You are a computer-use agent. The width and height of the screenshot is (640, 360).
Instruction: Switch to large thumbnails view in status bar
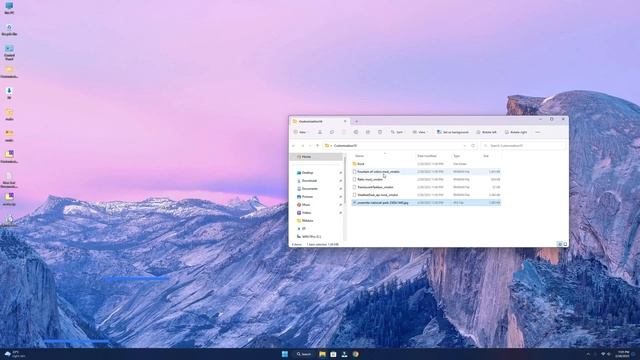565,244
